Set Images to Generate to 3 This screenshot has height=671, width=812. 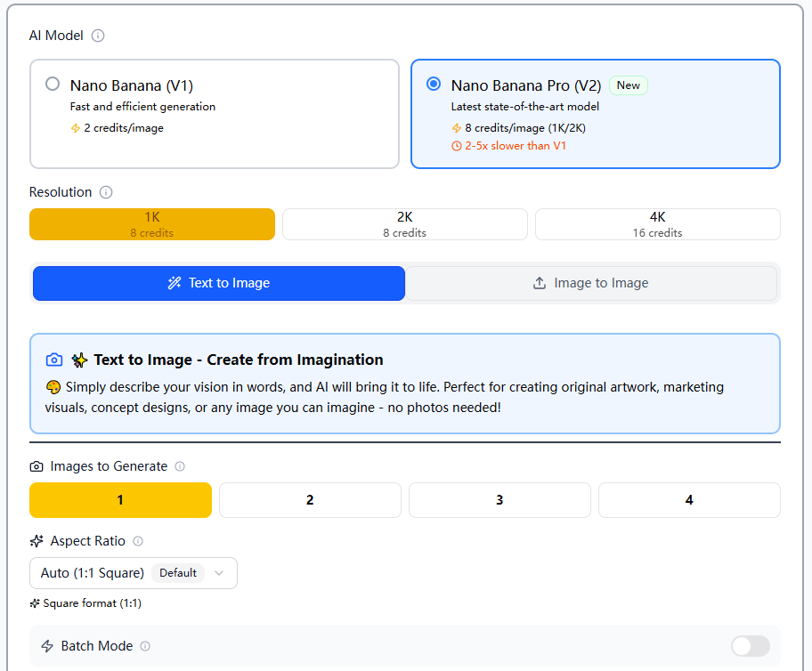click(x=499, y=500)
